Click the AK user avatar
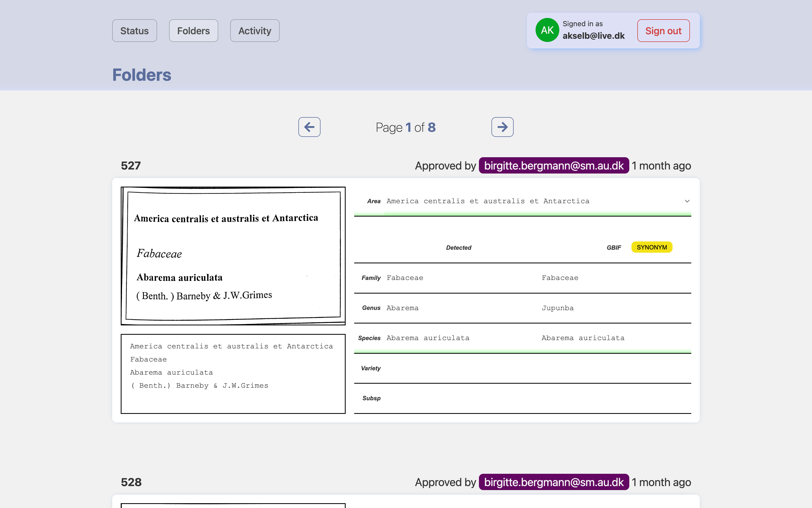Viewport: 812px width, 508px height. pos(547,30)
